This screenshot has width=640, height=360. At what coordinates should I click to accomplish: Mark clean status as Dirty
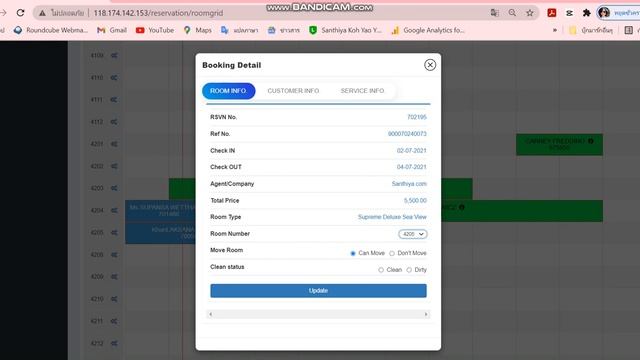click(409, 270)
